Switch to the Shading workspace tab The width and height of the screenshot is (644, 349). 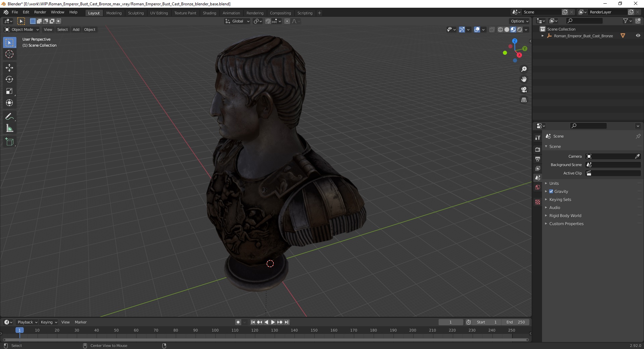[209, 13]
